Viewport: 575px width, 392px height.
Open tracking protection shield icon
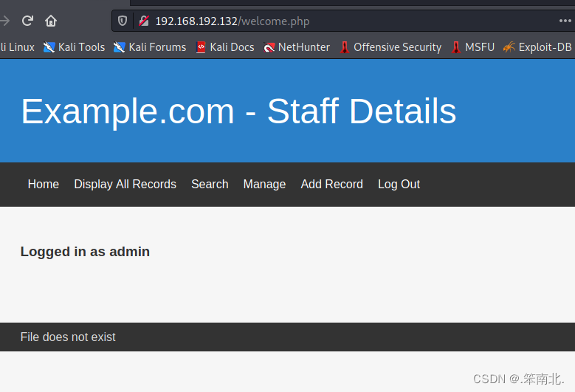tap(123, 21)
